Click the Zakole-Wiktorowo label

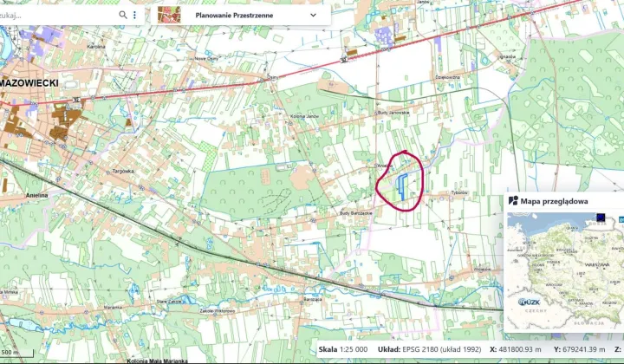(218, 311)
